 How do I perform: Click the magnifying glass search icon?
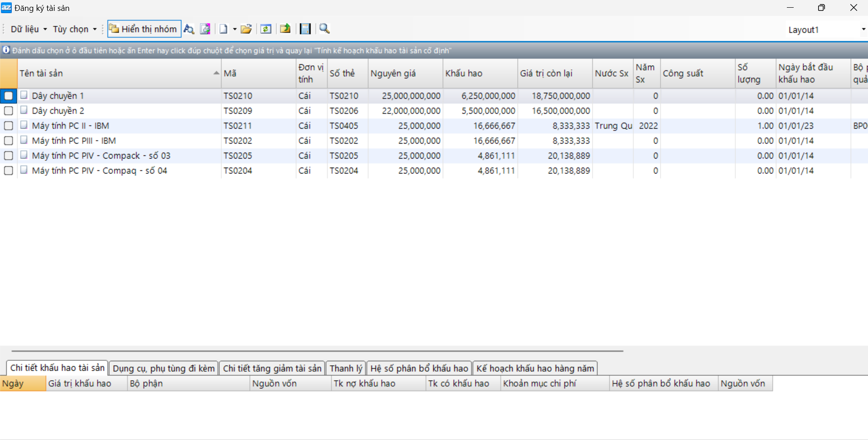tap(325, 29)
